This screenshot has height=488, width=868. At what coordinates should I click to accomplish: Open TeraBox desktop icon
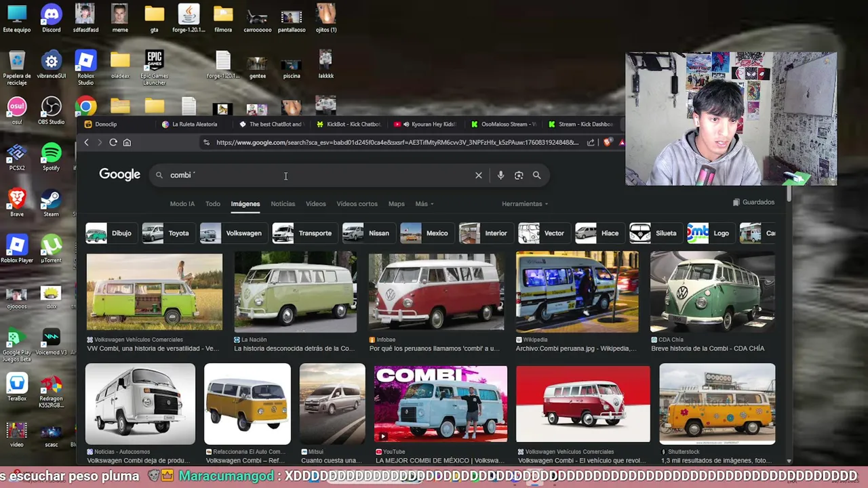(x=17, y=388)
